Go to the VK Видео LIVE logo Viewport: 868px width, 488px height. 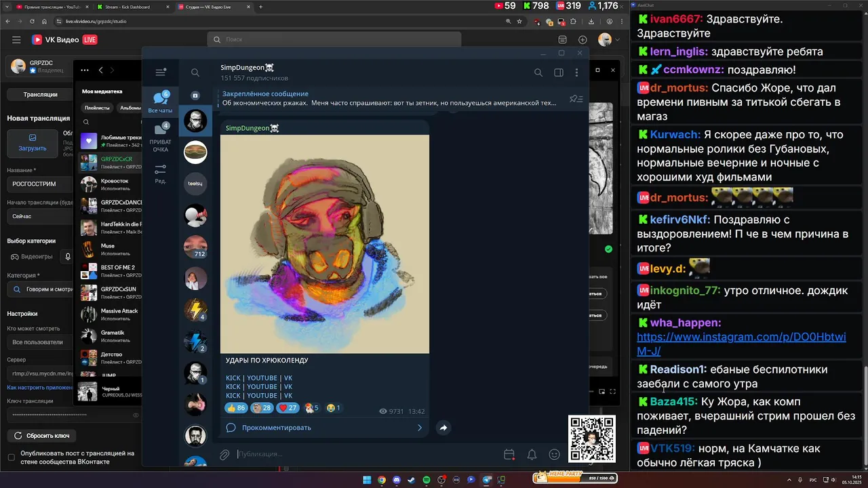[x=65, y=40]
